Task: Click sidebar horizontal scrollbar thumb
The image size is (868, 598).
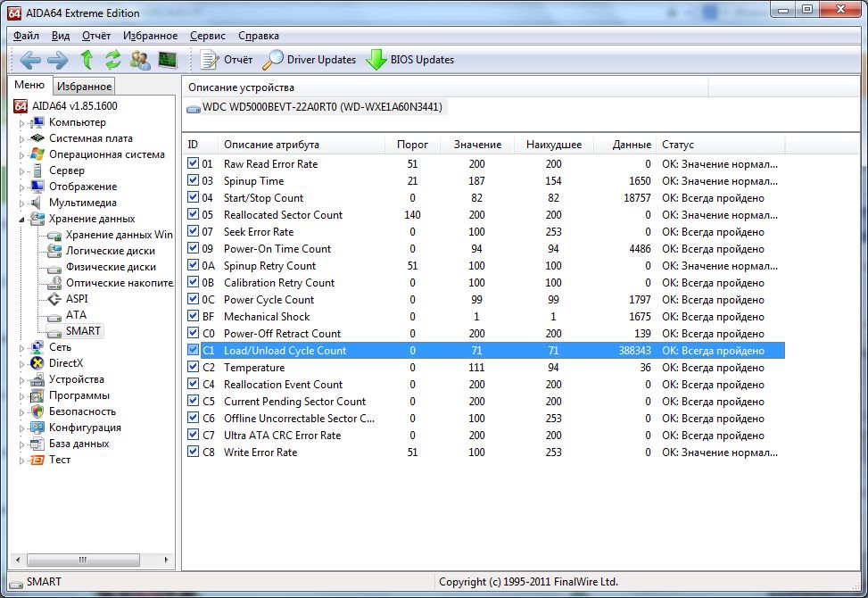Action: tap(83, 560)
